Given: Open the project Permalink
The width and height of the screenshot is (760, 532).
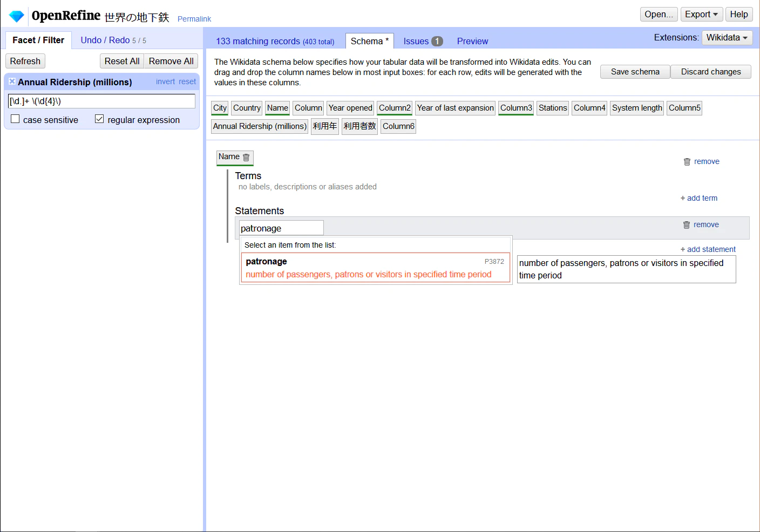Looking at the screenshot, I should click(194, 19).
